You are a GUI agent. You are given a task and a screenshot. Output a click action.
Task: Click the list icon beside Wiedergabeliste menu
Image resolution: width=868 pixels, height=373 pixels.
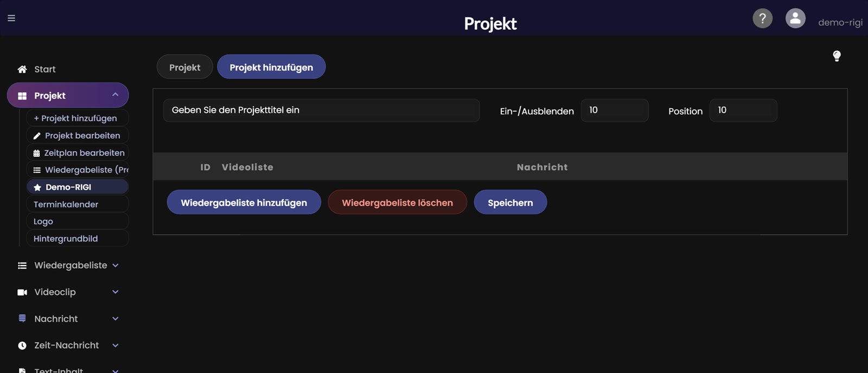(x=22, y=266)
